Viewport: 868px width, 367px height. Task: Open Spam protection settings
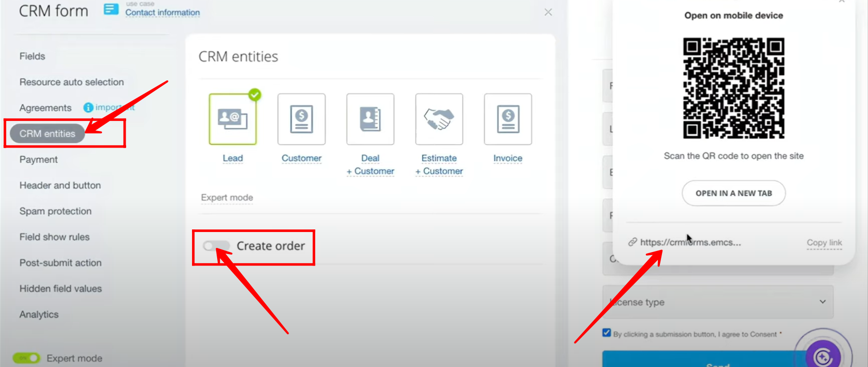tap(55, 211)
